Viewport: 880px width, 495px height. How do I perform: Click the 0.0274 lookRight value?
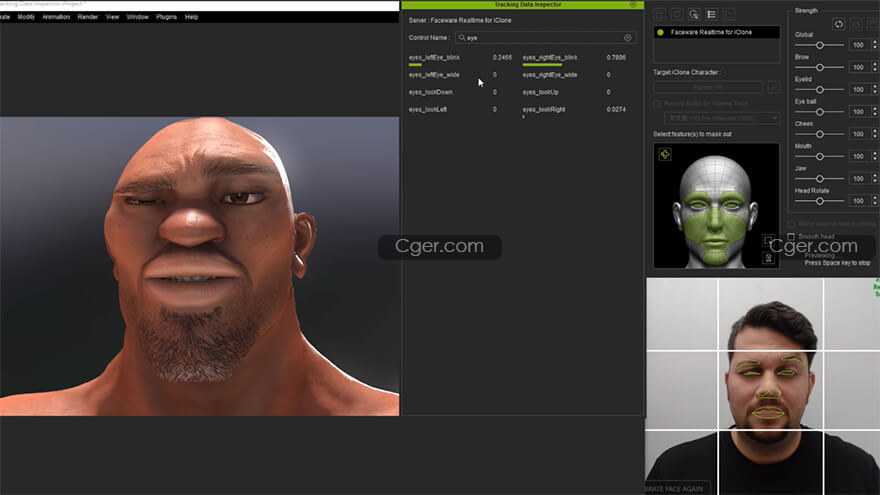point(616,109)
